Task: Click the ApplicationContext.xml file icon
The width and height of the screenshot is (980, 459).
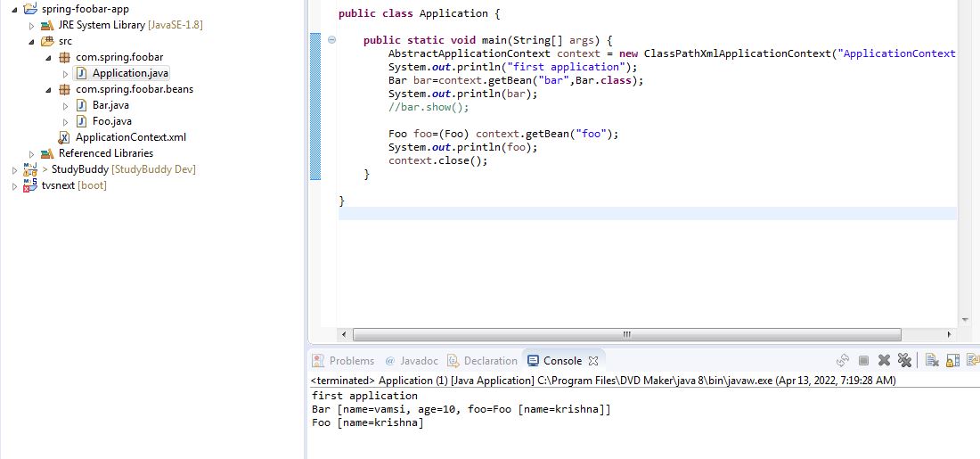Action: [64, 137]
